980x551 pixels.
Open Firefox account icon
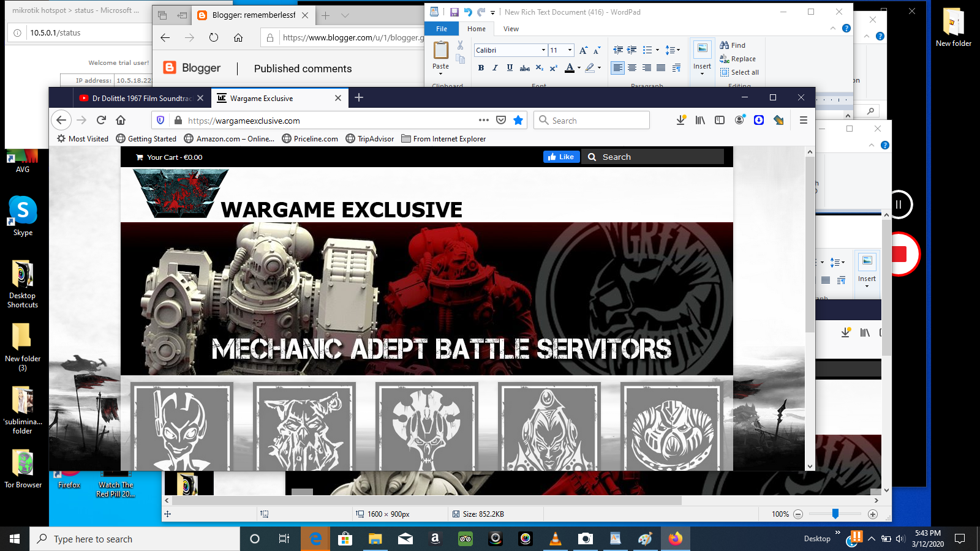(x=740, y=120)
